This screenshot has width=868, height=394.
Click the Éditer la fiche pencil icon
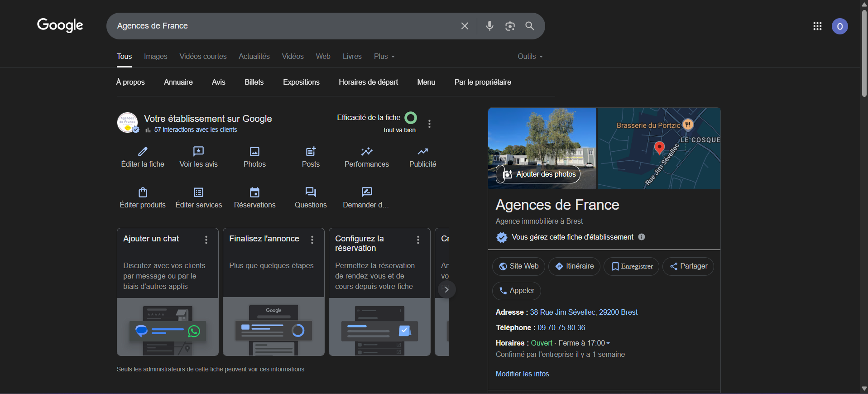point(143,152)
